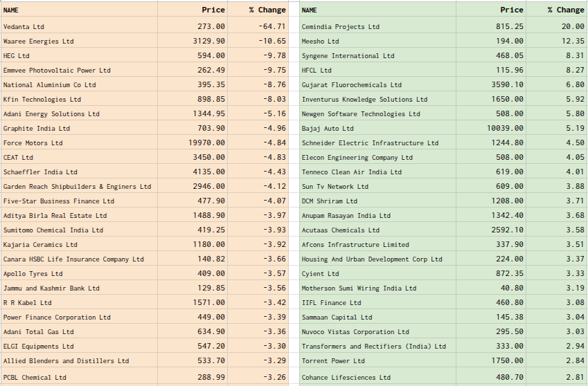Select Cemindia's 20.00 change value
Screen dimensions: 588x386
[557, 26]
